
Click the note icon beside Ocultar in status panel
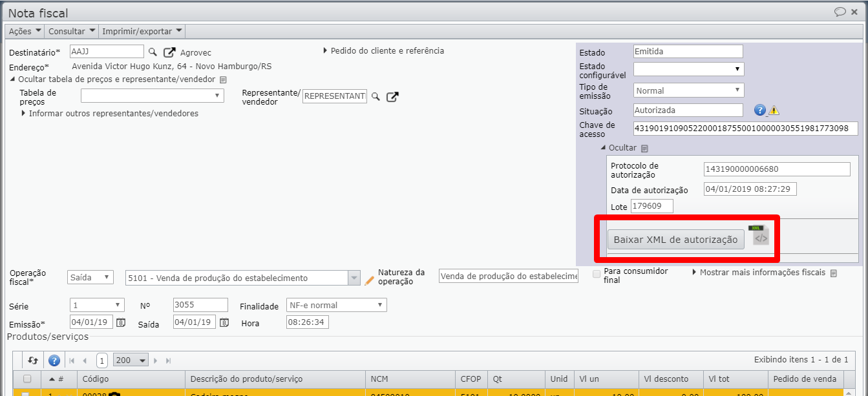click(x=644, y=149)
